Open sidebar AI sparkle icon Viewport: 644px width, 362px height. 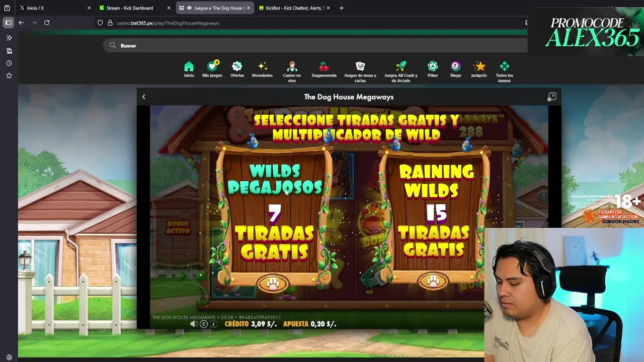9,38
